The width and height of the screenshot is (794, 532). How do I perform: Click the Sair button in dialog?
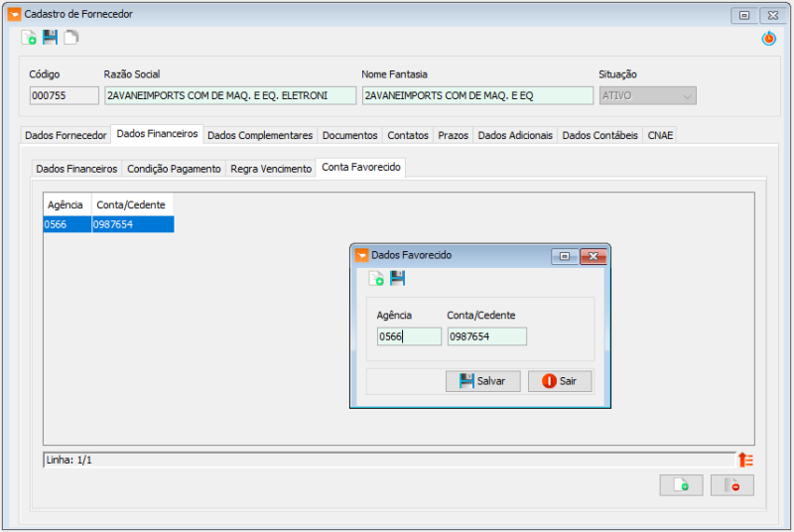(560, 381)
